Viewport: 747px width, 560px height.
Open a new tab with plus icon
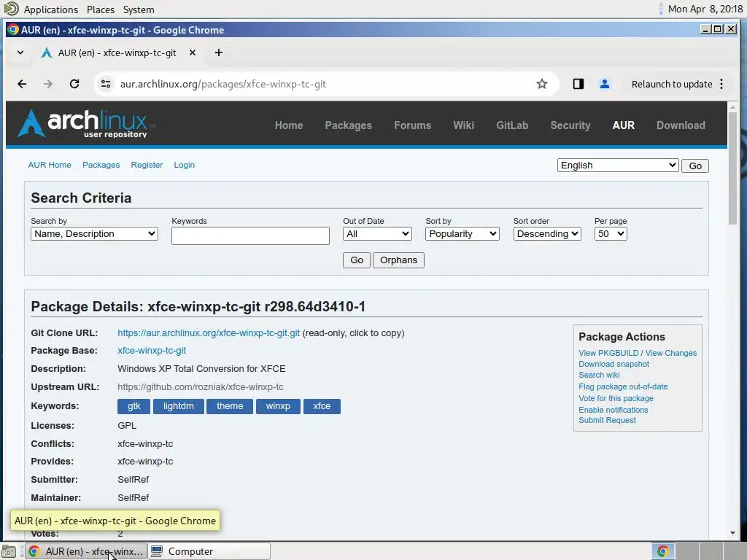pos(219,52)
